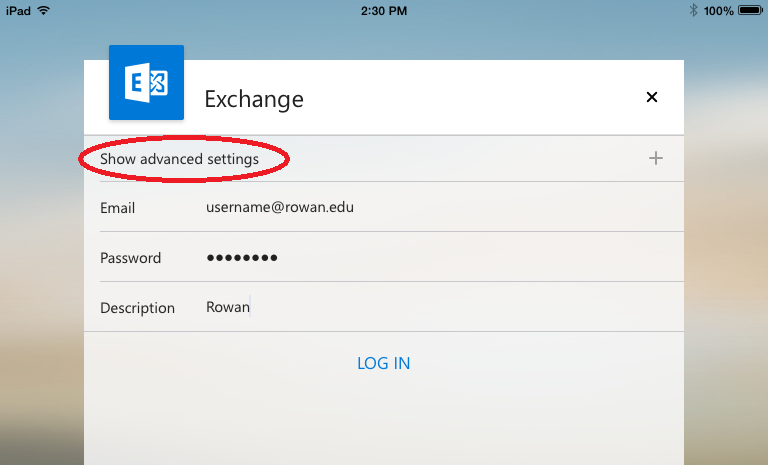The image size is (768, 465).
Task: Tap the 2:30 PM clock
Action: click(x=383, y=10)
